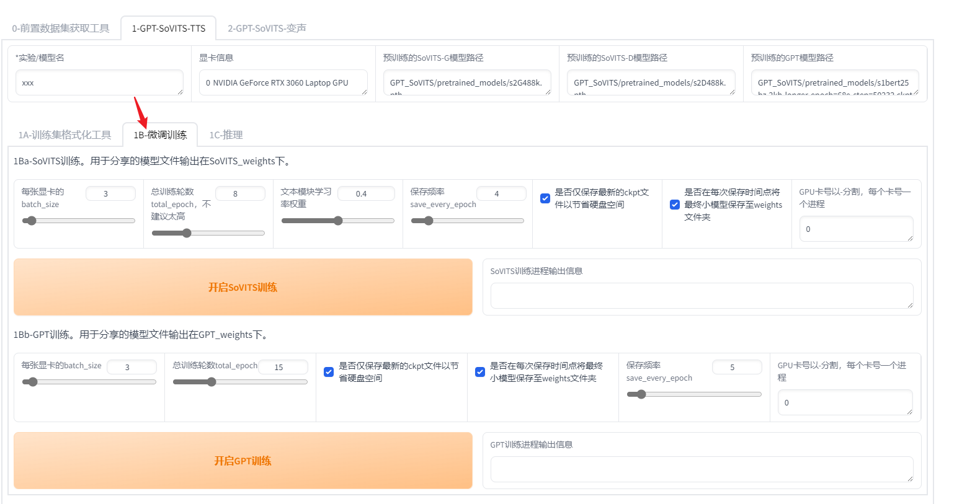Toggle SoVITS save-only-latest ckpt checkbox
The image size is (980, 504).
(545, 198)
